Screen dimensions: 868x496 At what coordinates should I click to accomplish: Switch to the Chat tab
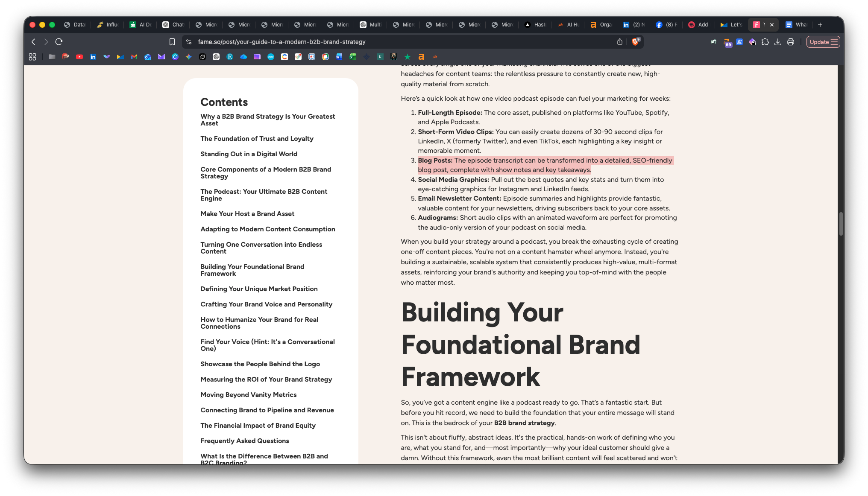click(x=173, y=25)
